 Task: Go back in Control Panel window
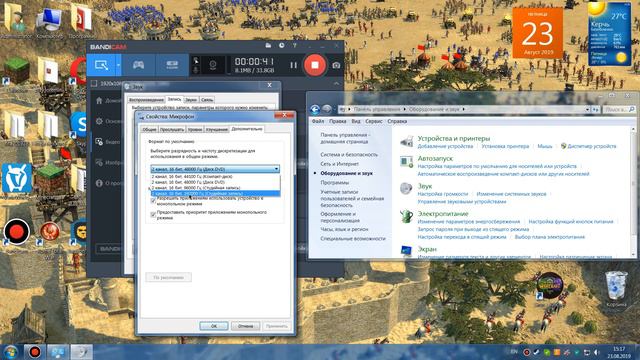click(x=315, y=109)
